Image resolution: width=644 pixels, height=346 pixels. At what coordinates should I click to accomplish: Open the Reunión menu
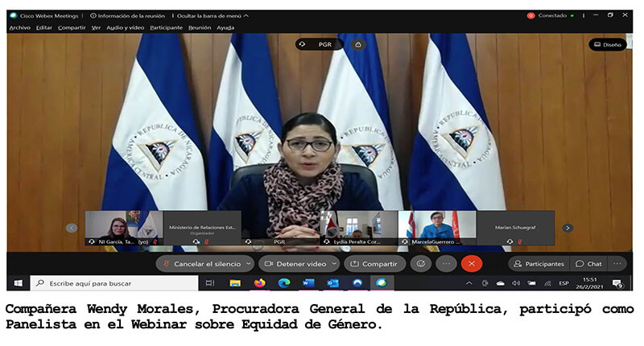(200, 27)
